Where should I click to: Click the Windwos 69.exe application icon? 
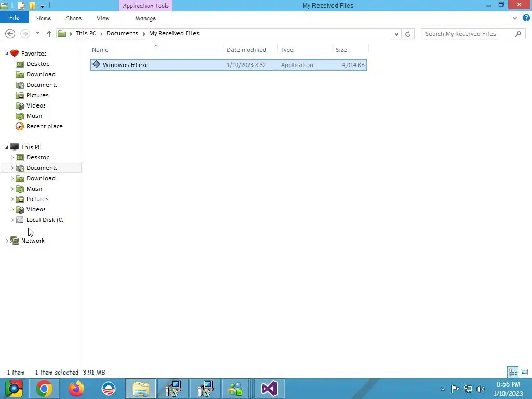click(x=96, y=64)
